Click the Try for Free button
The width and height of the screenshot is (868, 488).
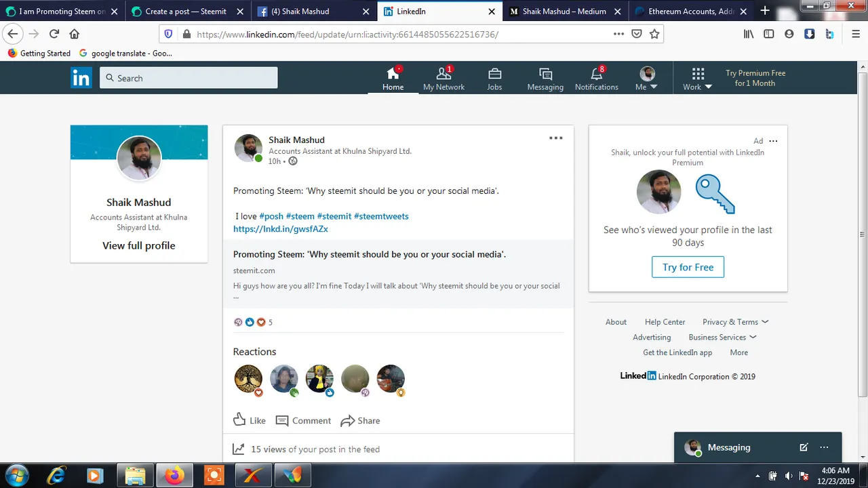click(x=688, y=267)
